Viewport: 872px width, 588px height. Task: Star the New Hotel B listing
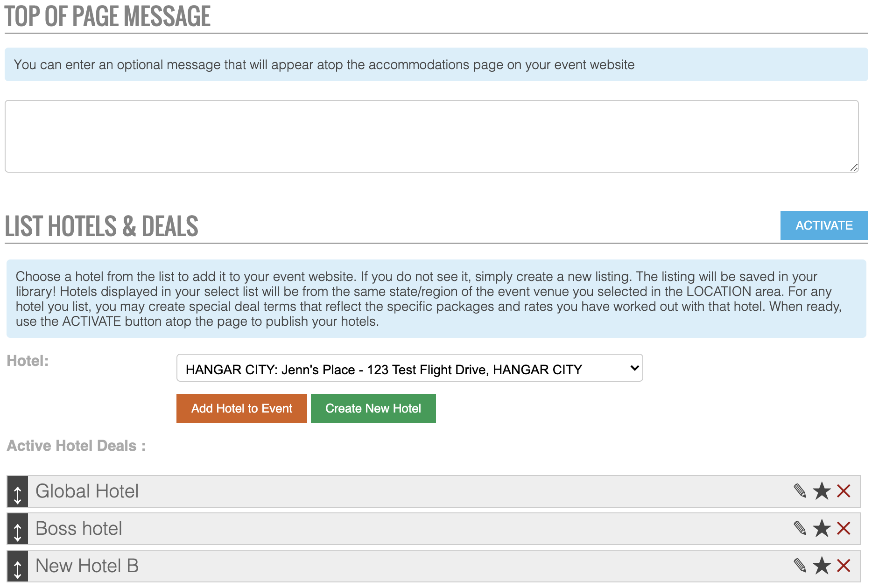[x=822, y=566]
